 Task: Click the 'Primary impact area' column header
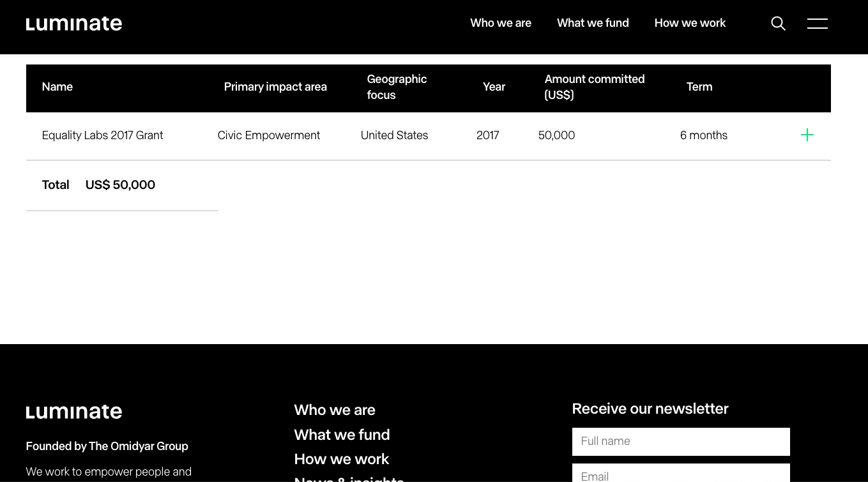pos(275,87)
